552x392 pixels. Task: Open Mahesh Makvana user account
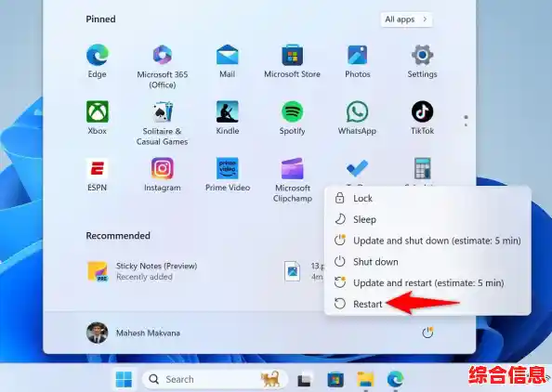tap(133, 333)
